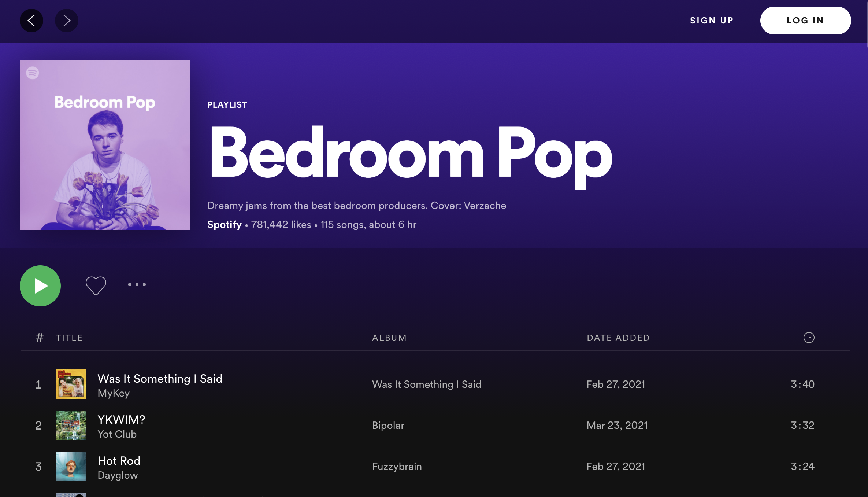The image size is (868, 497).
Task: Select the YKWIM? track title
Action: [x=121, y=420]
